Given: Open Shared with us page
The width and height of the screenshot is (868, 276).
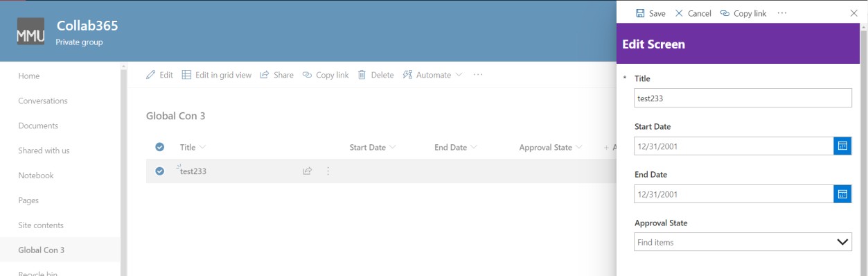Looking at the screenshot, I should coord(44,150).
